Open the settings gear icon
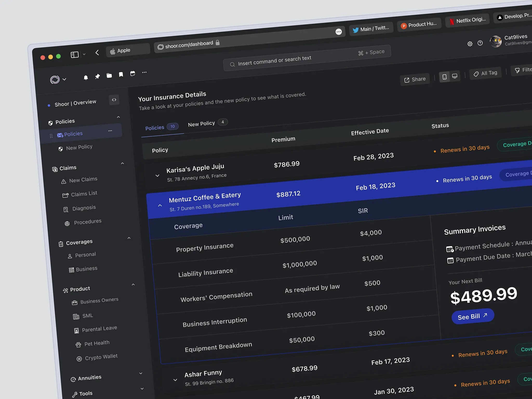Viewport: 532px width, 399px height. (x=470, y=44)
